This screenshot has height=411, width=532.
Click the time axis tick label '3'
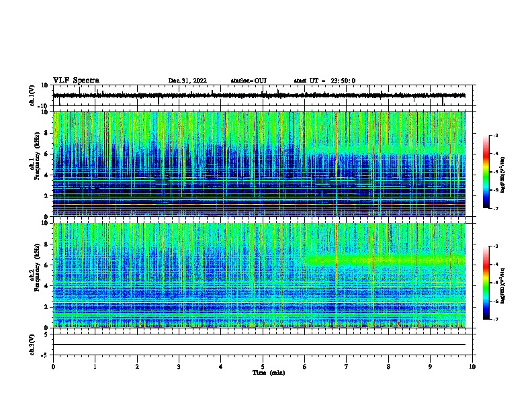179,367
